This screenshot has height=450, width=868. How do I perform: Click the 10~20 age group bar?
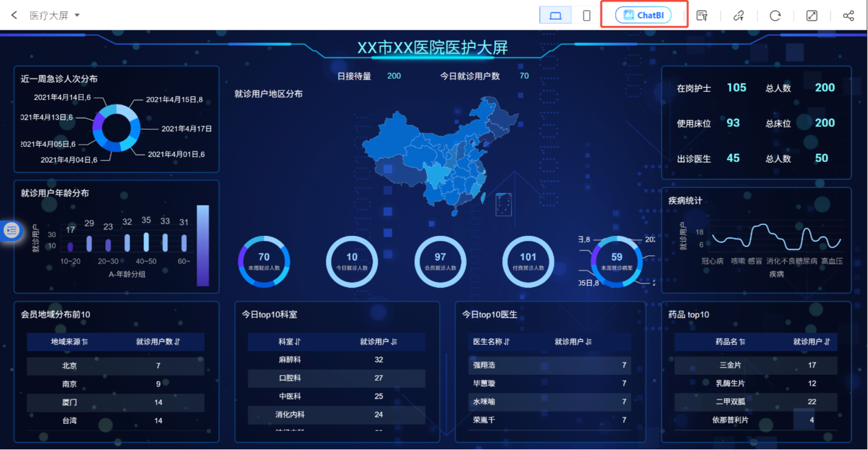pos(71,247)
